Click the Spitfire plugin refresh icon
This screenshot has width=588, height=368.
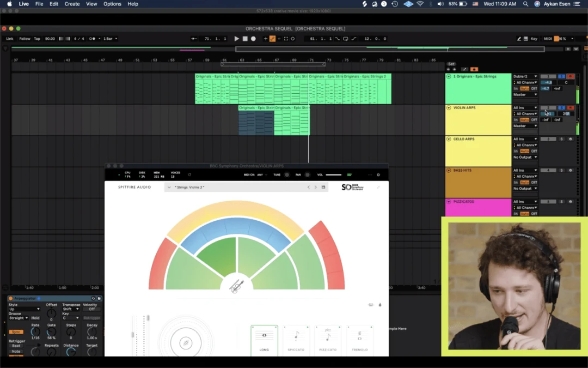[x=189, y=174]
